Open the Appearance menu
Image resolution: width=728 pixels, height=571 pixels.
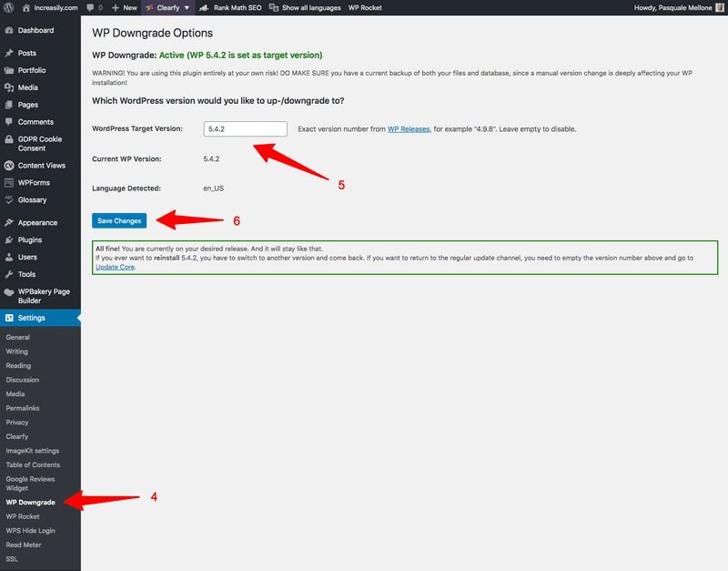tap(37, 222)
